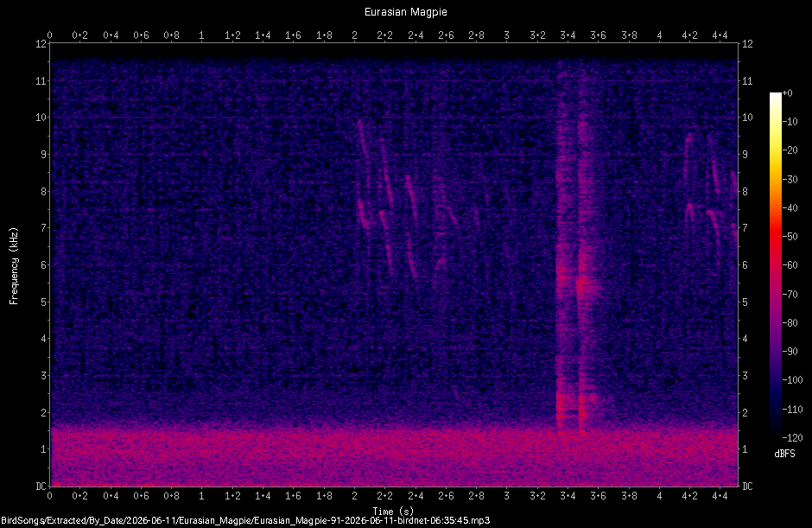This screenshot has height=528, width=812.
Task: Click the "Eurasian Magpie" chart title
Action: point(405,12)
